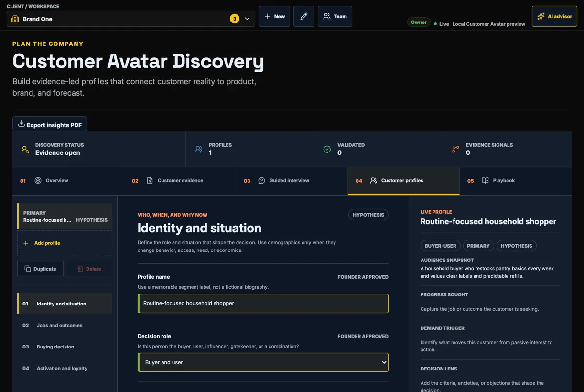Click the download icon in Export button
This screenshot has height=392, width=584.
(x=21, y=124)
